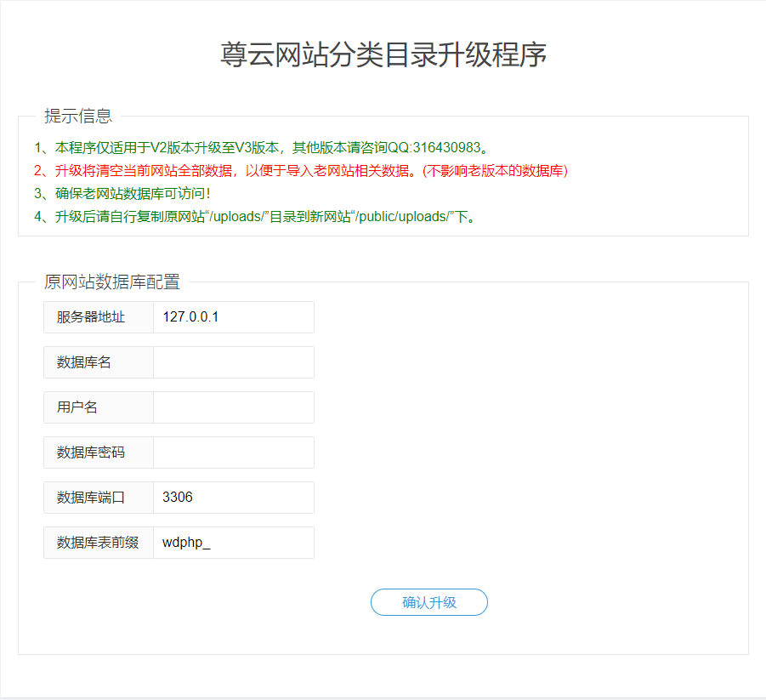Click tip 3 确保老网站数据库可访问
766x700 pixels.
(x=122, y=194)
